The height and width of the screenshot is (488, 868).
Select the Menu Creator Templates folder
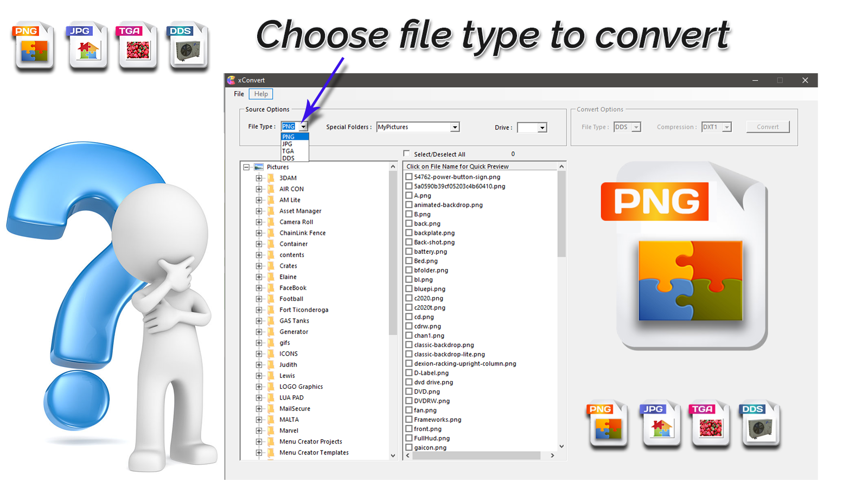[314, 452]
